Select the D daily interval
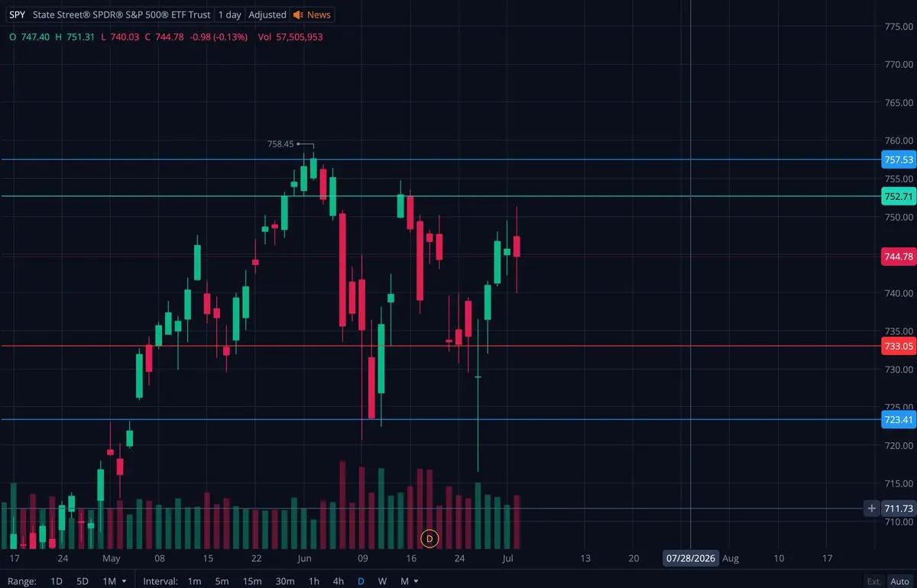This screenshot has width=917, height=588. click(x=361, y=581)
